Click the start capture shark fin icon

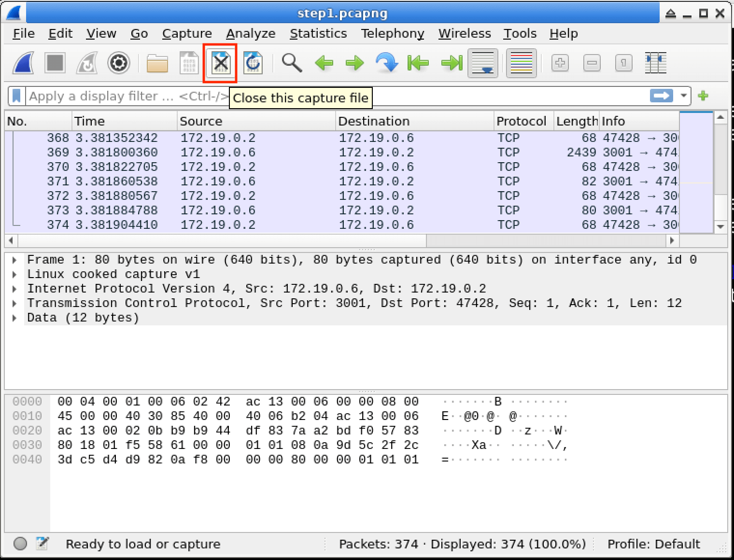[23, 63]
